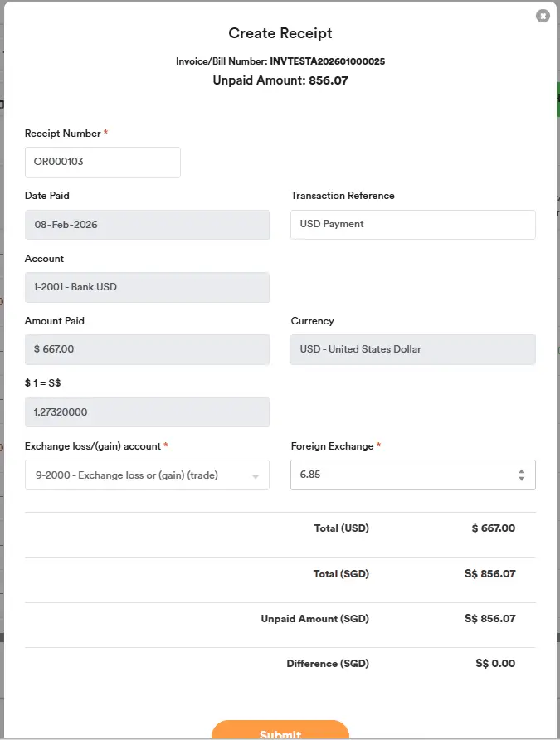560x740 pixels.
Task: Click the Foreign Exchange value field
Action: (398, 475)
